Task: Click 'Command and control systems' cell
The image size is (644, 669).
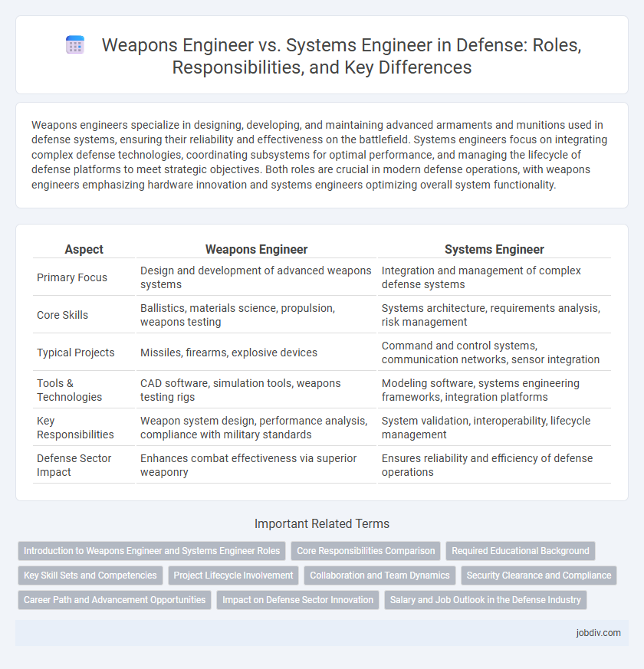Action: coord(495,353)
